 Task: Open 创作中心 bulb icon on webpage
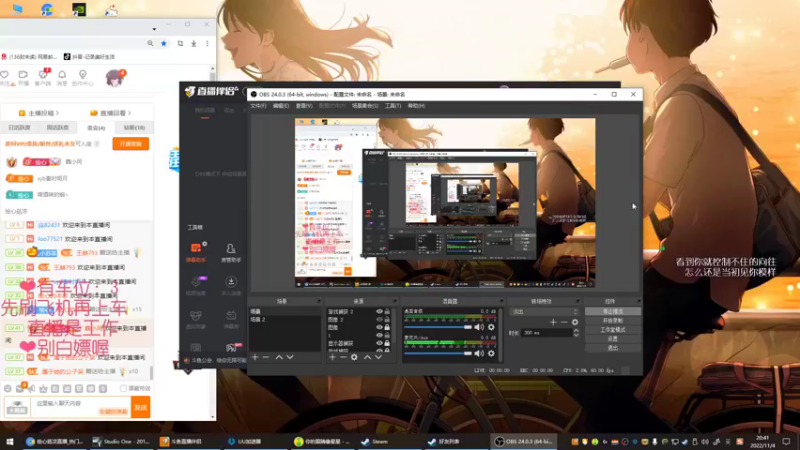point(82,78)
